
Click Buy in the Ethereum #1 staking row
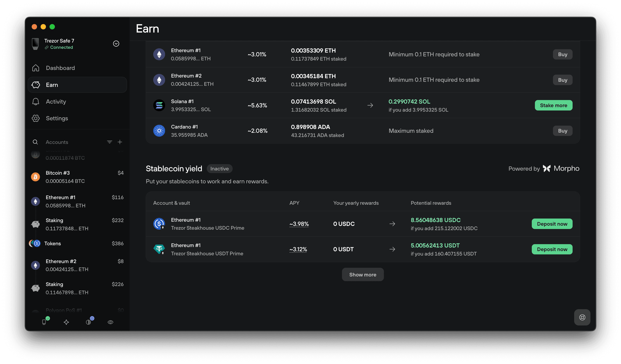click(563, 54)
